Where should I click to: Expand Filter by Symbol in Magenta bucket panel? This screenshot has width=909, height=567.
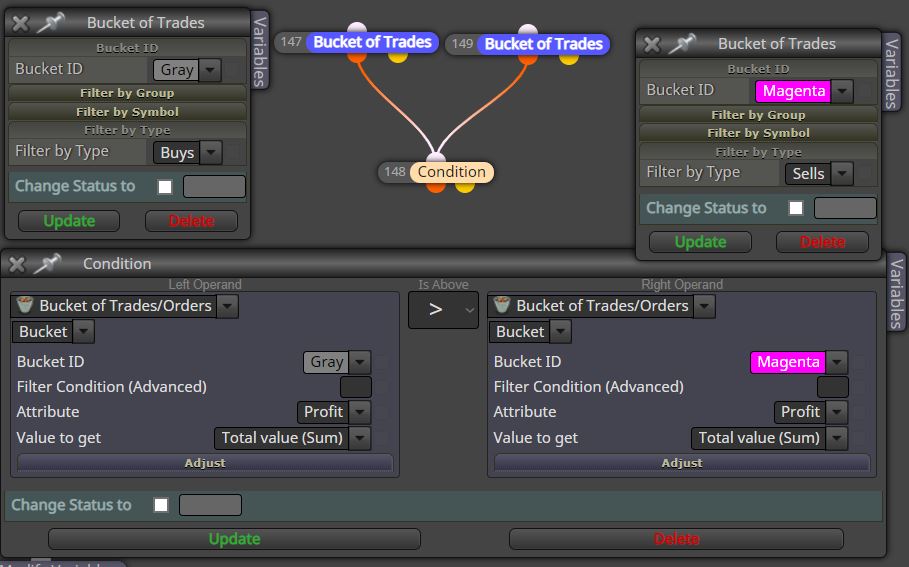click(x=758, y=133)
